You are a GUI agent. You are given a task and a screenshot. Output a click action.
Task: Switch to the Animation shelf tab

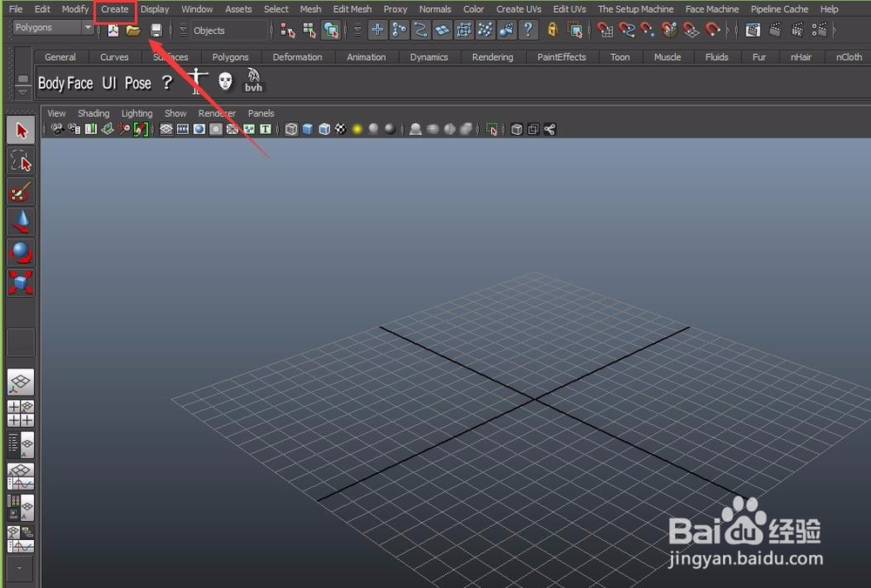(366, 57)
